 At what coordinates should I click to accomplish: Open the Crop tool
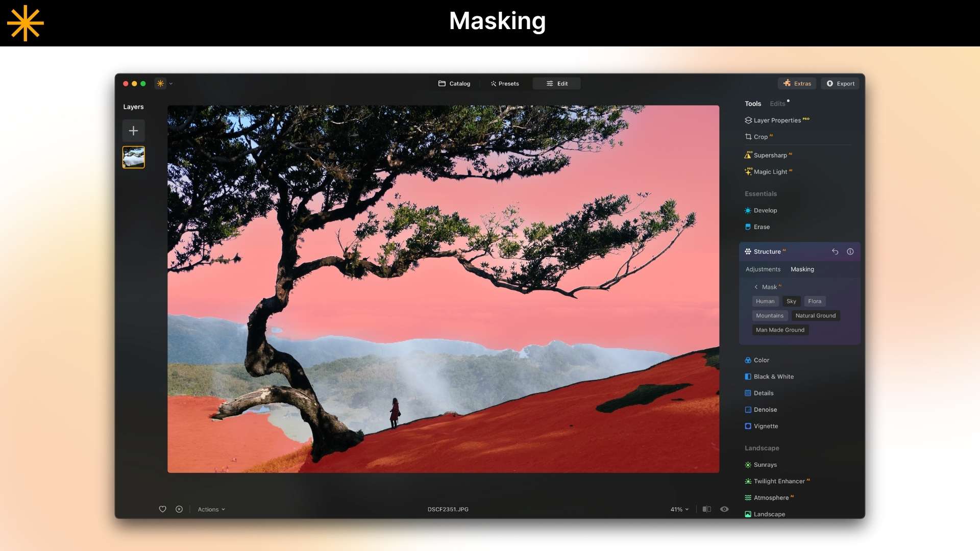tap(760, 137)
